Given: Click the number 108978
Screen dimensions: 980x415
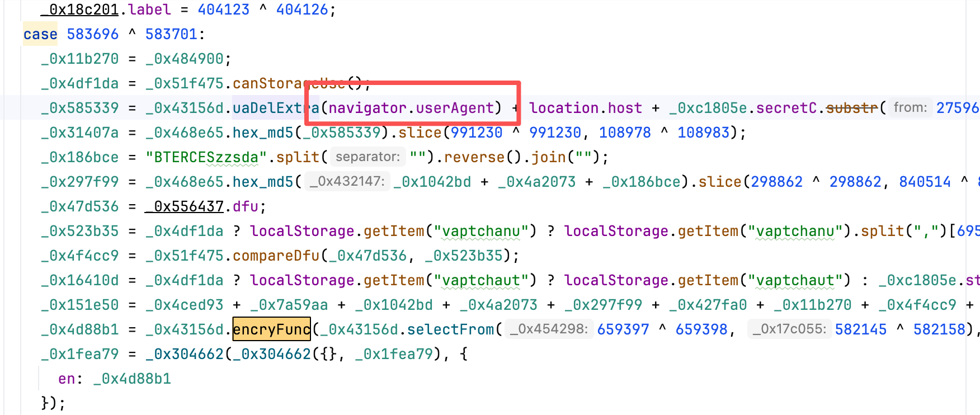Looking at the screenshot, I should [625, 133].
